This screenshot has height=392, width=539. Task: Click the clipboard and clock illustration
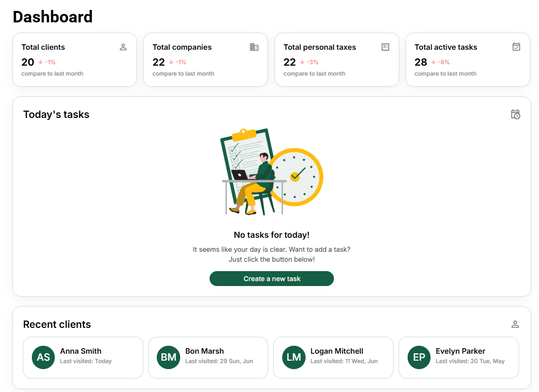(x=271, y=172)
